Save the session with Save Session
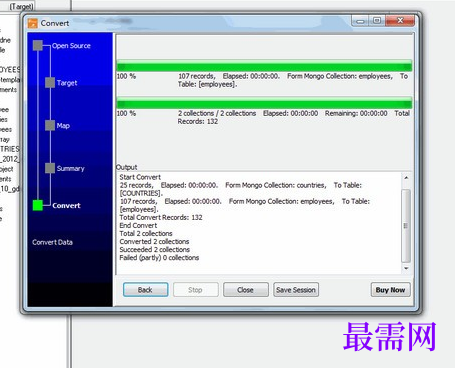Image resolution: width=455 pixels, height=368 pixels. (x=296, y=290)
